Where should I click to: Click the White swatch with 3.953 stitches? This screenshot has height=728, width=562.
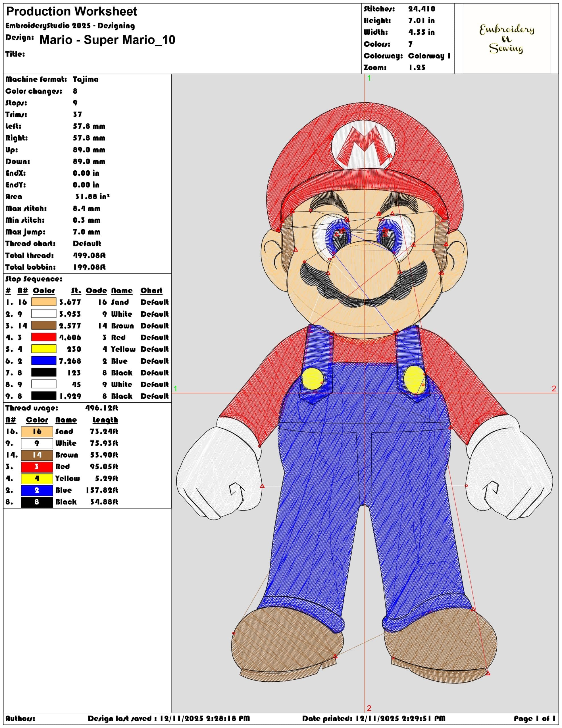coord(44,314)
